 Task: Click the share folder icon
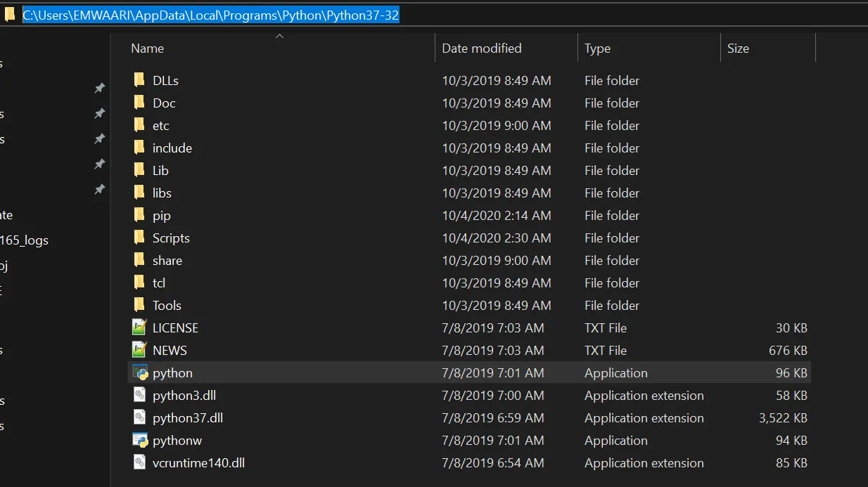click(139, 260)
